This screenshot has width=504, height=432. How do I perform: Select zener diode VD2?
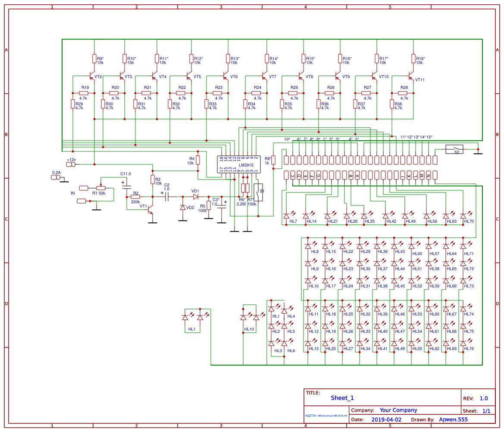182,206
